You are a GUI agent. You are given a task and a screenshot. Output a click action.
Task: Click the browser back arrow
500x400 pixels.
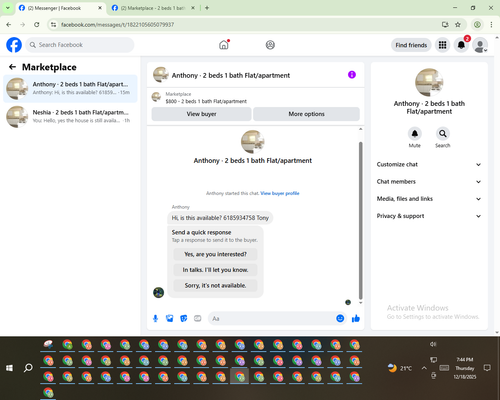click(x=9, y=25)
